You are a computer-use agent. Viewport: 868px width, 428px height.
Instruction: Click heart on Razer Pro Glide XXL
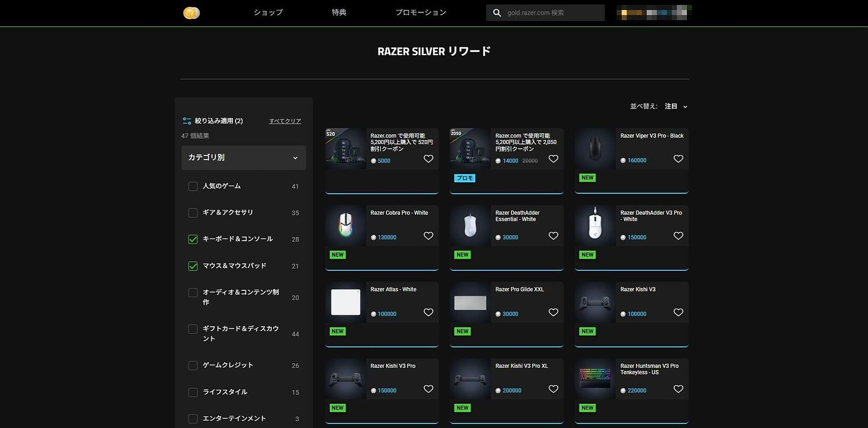click(553, 312)
